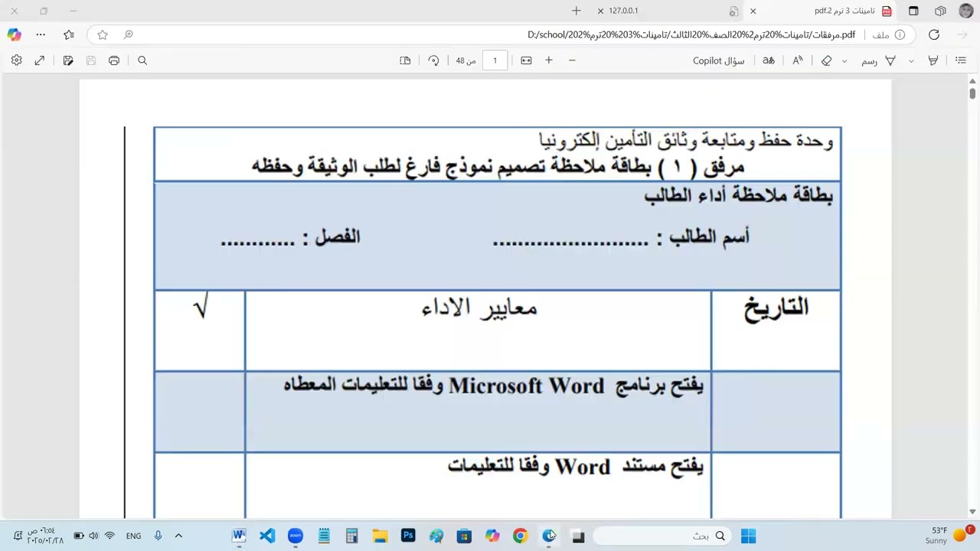Toggle the Draw رسم tool
The width and height of the screenshot is (980, 551).
877,60
